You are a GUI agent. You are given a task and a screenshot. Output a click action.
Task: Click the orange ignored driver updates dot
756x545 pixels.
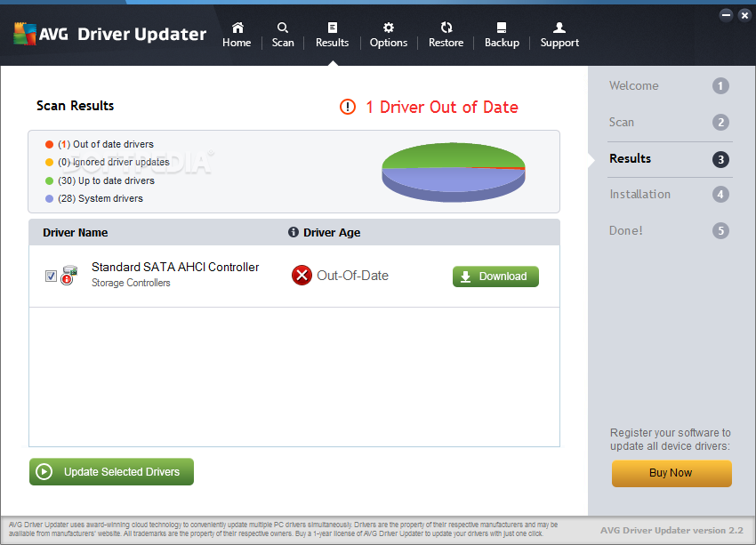coord(49,163)
